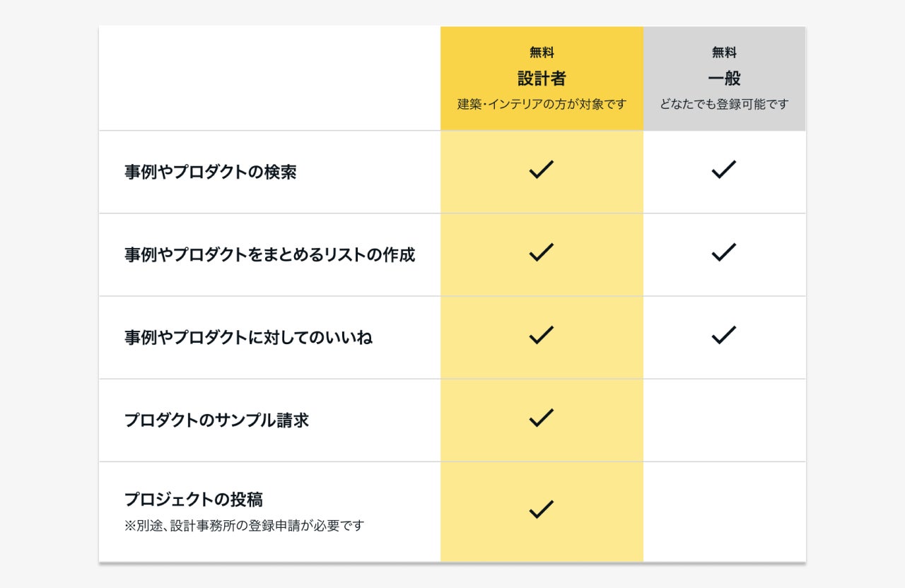This screenshot has height=588, width=905.
Task: Click the 事例やプロダクトをまとめるリストの作成 label
Action: pos(269,255)
